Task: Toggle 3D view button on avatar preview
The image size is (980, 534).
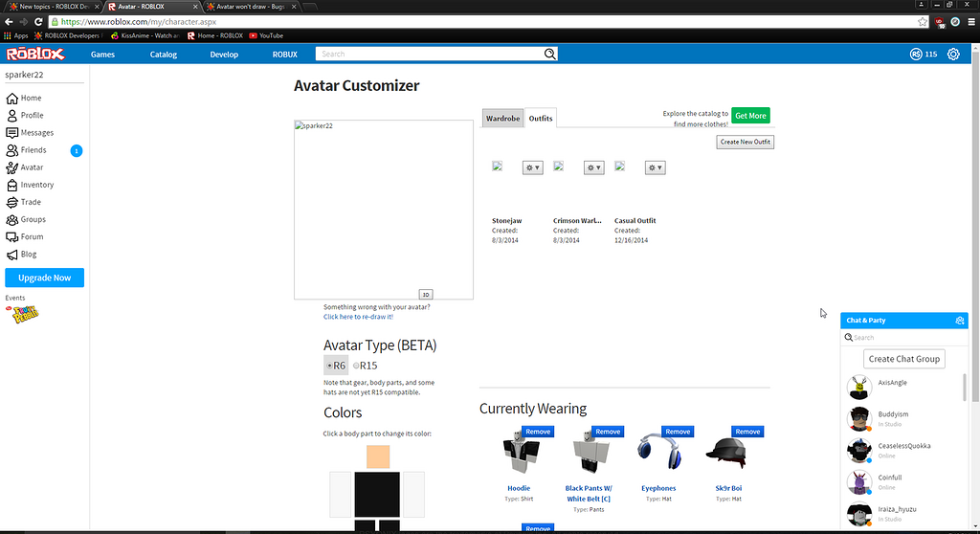Action: point(426,295)
